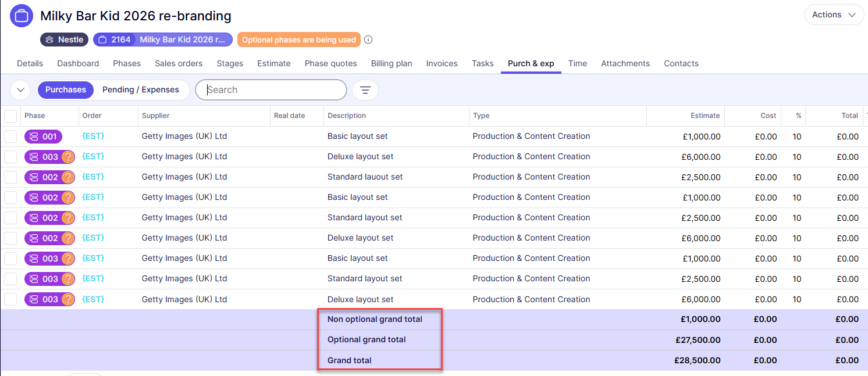Image resolution: width=868 pixels, height=376 pixels.
Task: Click the question mark on Standard lauout set row
Action: click(68, 177)
